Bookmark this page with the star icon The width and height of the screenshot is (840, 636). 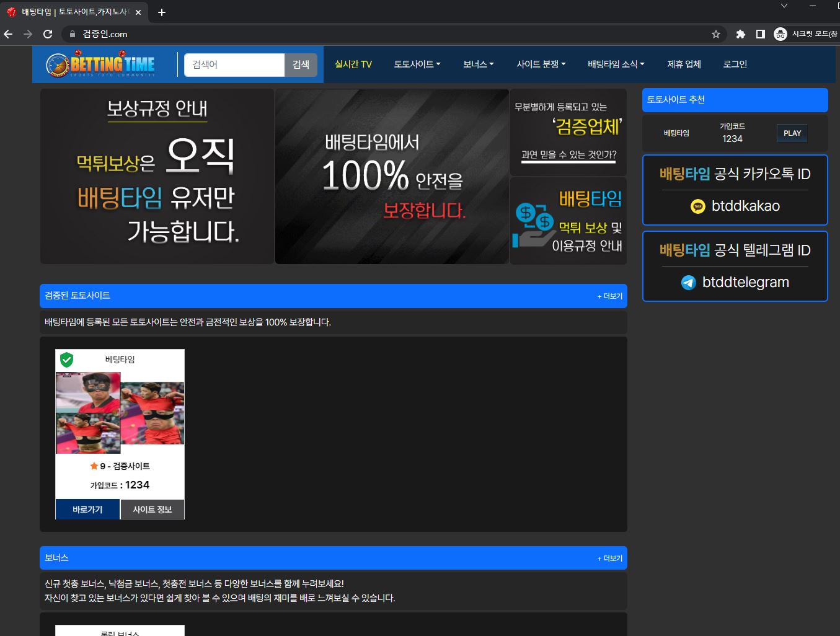716,34
